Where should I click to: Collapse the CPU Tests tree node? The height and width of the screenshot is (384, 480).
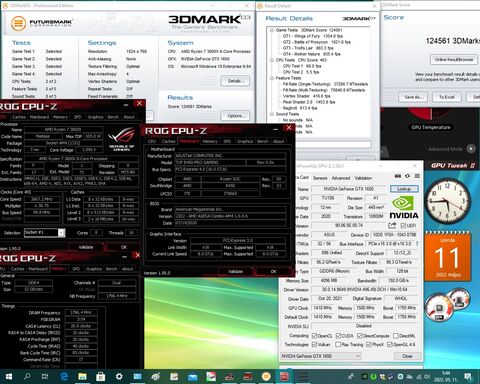pyautogui.click(x=272, y=60)
